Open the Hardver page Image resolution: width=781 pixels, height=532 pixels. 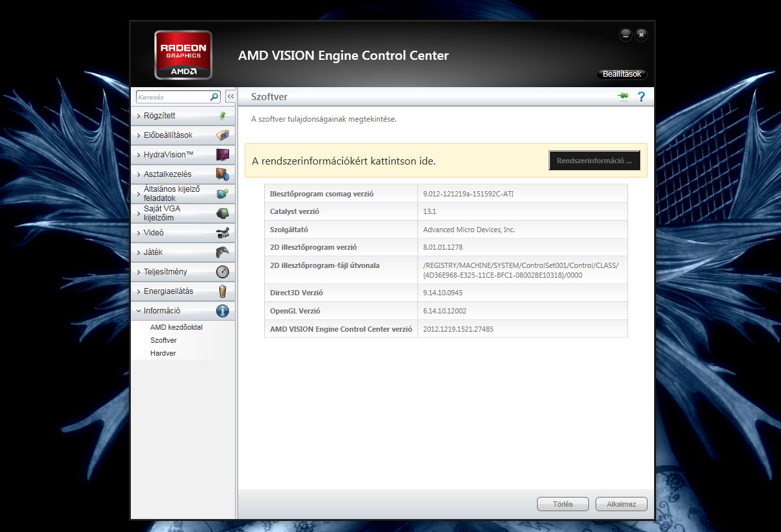coord(163,353)
